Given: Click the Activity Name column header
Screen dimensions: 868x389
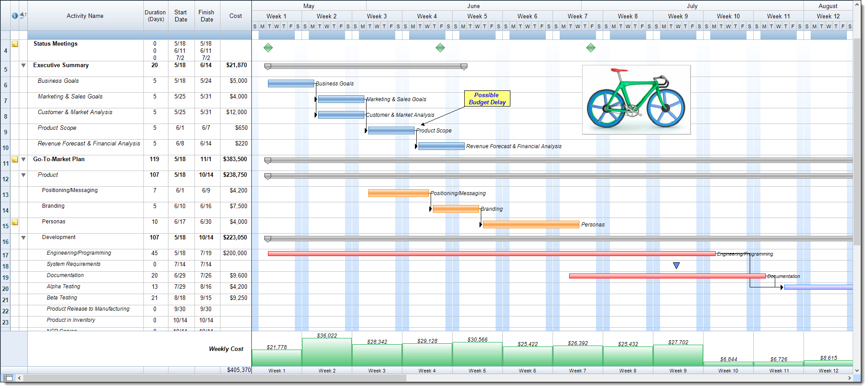Looking at the screenshot, I should [85, 16].
